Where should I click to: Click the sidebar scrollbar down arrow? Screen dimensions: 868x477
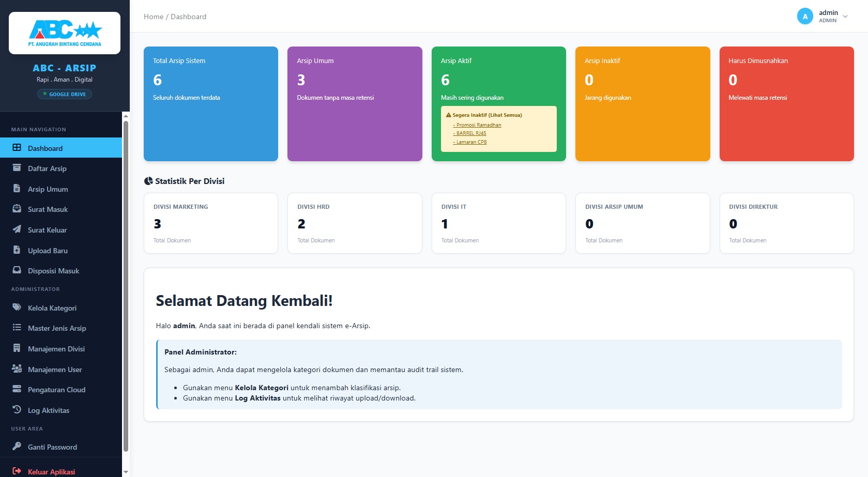(x=126, y=472)
